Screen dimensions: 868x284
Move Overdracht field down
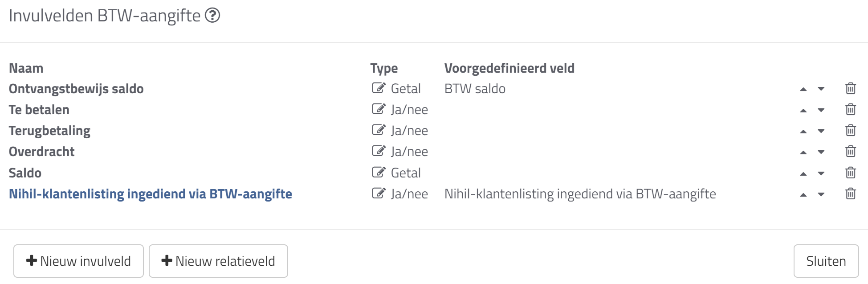point(821,152)
